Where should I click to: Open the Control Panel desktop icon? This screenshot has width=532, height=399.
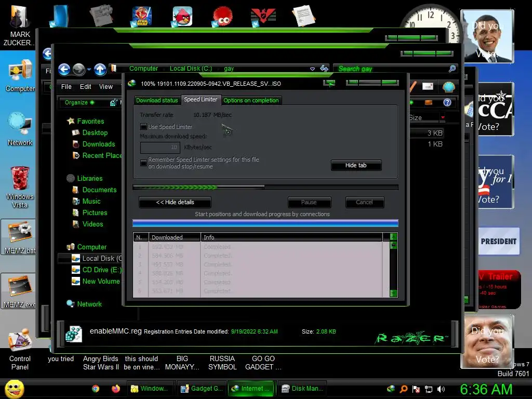(x=20, y=349)
